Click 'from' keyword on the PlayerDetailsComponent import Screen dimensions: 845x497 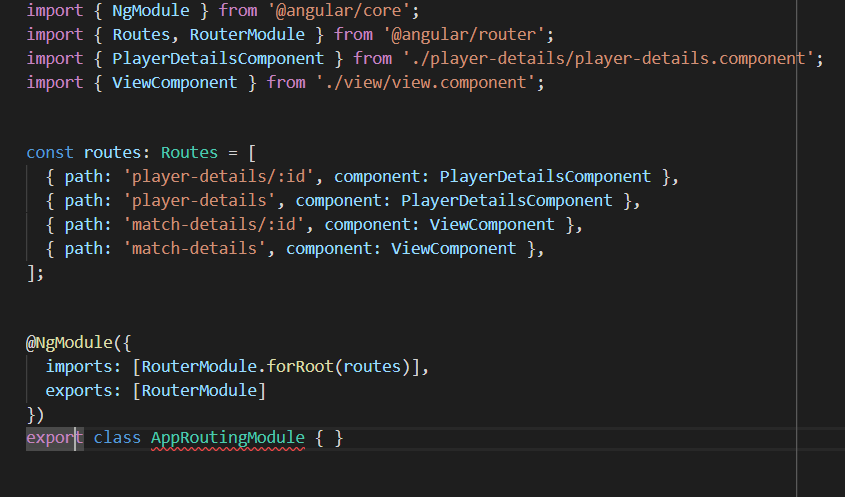(x=373, y=58)
